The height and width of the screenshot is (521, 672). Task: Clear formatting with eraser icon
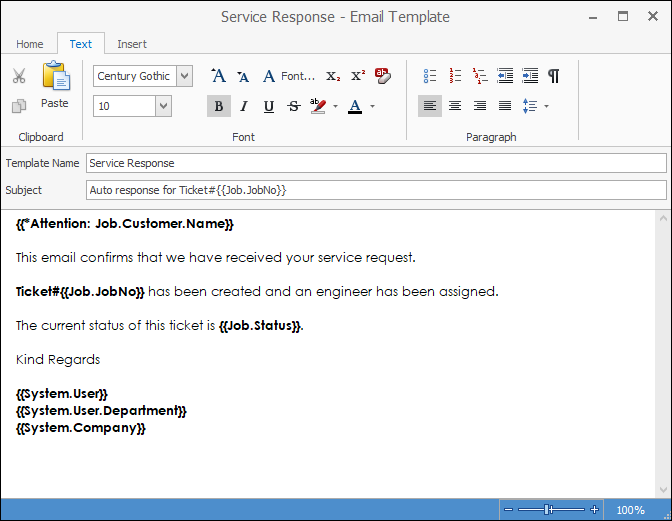point(382,76)
